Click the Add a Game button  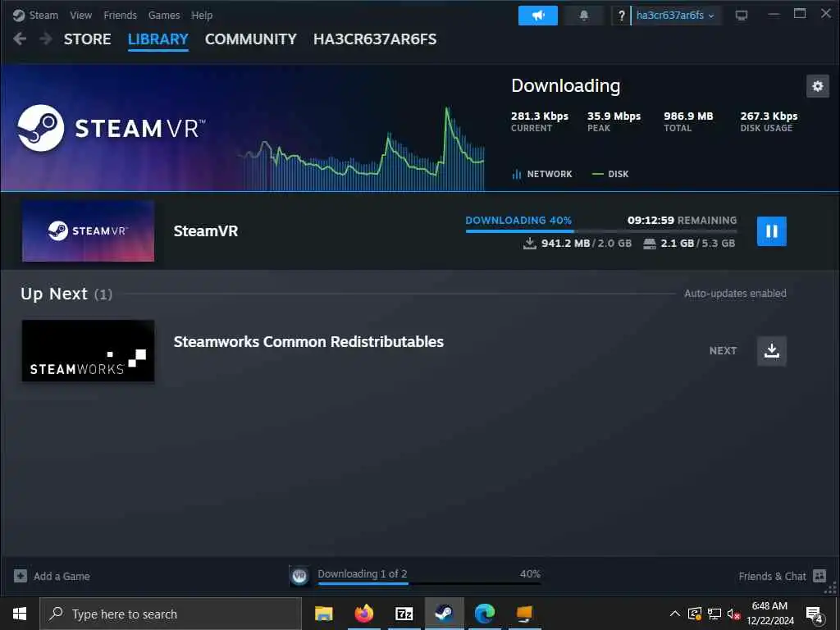click(52, 576)
